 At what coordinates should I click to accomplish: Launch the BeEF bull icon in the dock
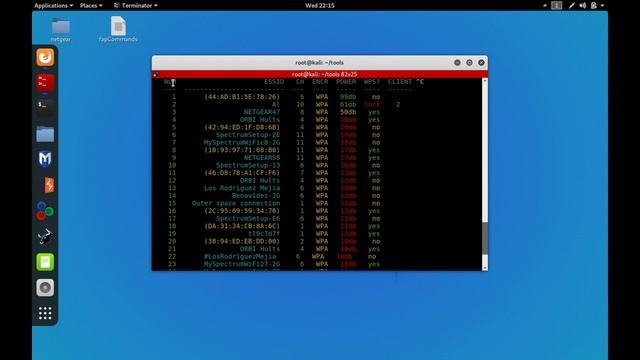(x=45, y=236)
